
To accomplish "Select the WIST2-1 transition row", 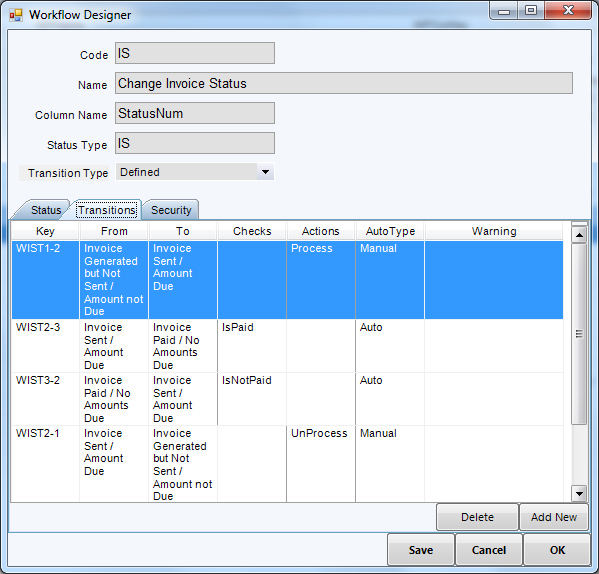I will (x=287, y=464).
